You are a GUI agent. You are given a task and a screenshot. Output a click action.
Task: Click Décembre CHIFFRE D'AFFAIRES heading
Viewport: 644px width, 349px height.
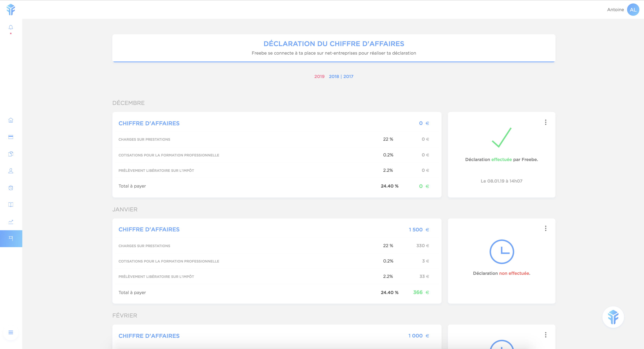click(x=149, y=123)
